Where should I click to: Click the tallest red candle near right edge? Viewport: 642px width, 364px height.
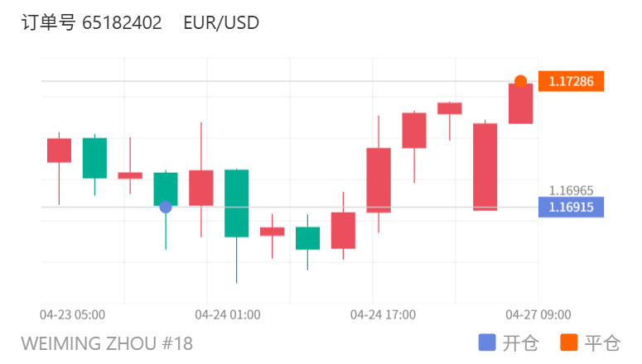pyautogui.click(x=485, y=166)
